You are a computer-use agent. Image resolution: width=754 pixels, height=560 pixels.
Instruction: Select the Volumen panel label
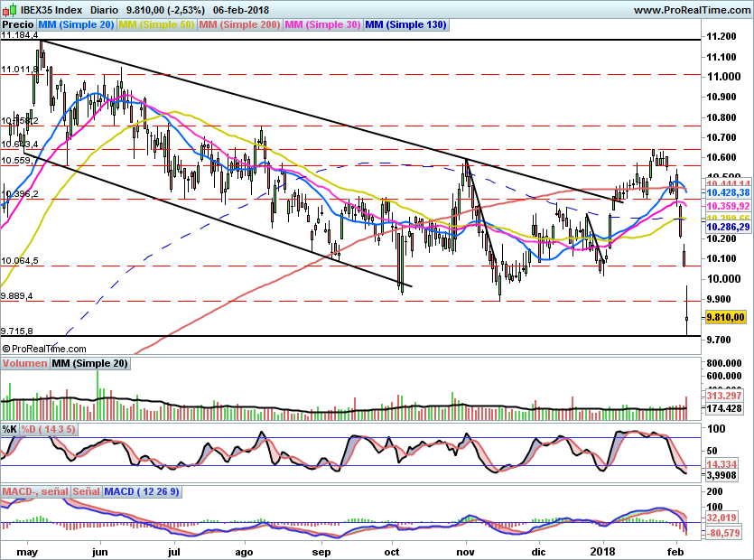pyautogui.click(x=24, y=364)
